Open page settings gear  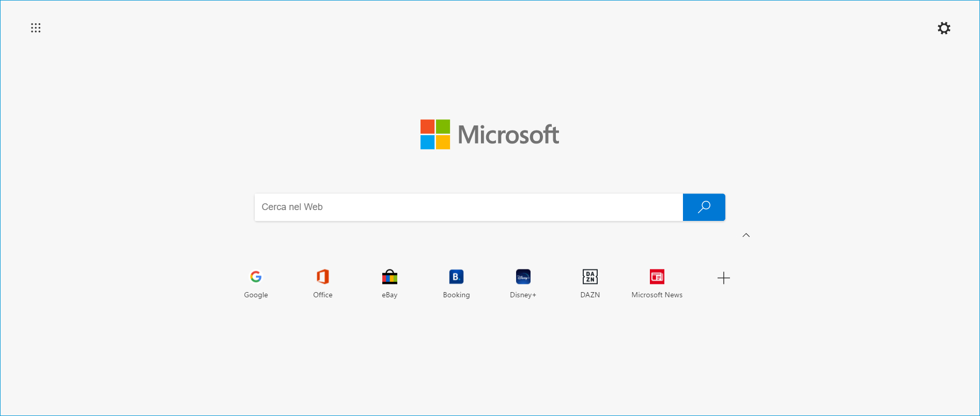(x=944, y=28)
